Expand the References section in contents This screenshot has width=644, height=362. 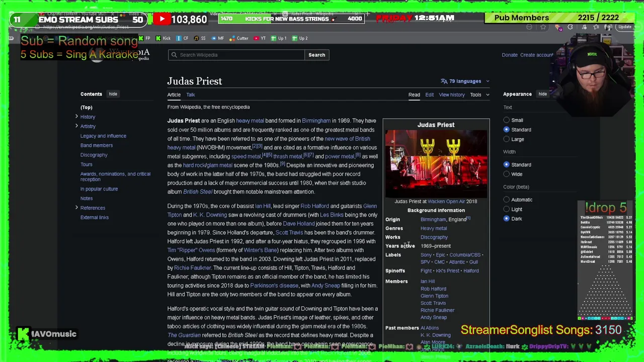[x=76, y=208]
